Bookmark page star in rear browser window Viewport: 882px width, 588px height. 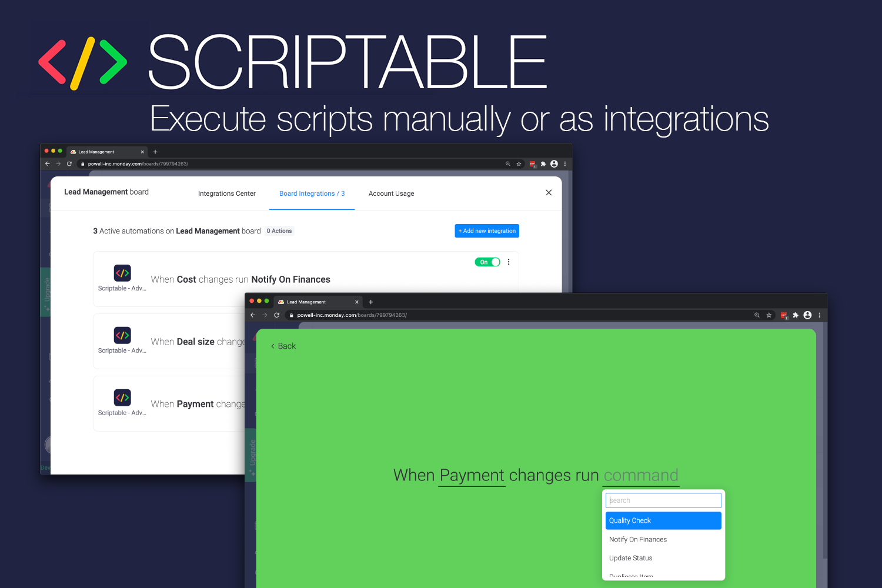519,164
